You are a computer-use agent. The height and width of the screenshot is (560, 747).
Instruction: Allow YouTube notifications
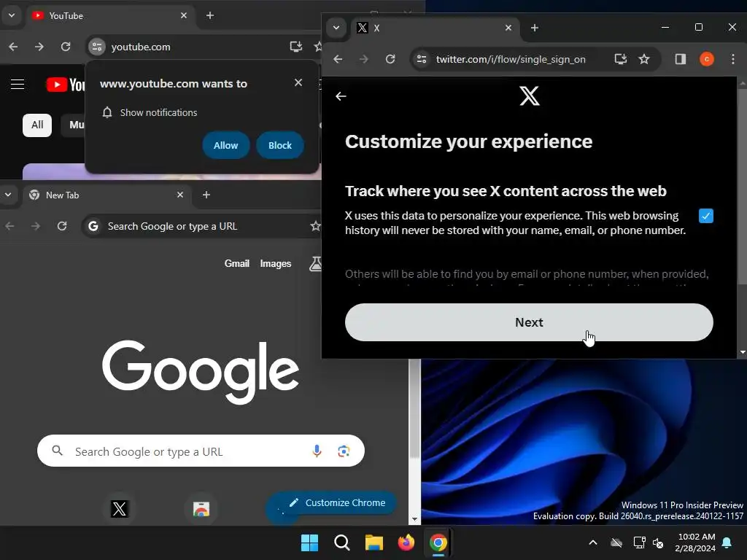click(226, 145)
